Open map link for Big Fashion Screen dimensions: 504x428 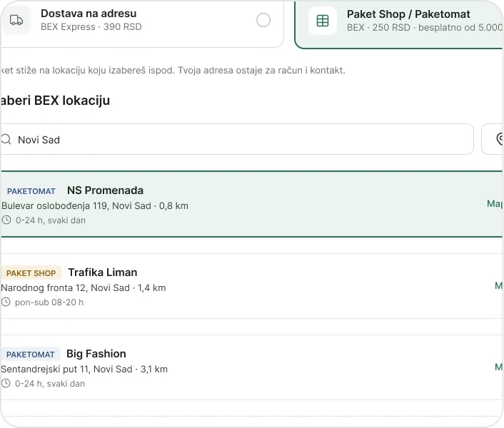(x=498, y=367)
